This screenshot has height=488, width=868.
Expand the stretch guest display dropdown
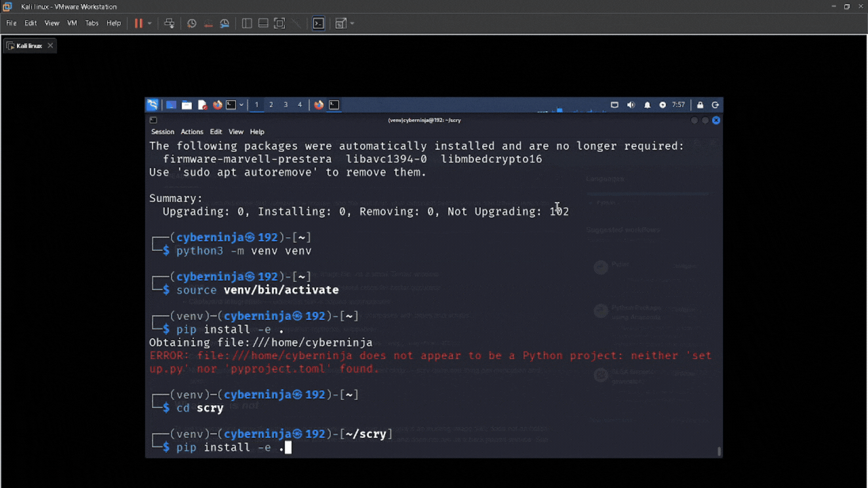click(x=352, y=23)
